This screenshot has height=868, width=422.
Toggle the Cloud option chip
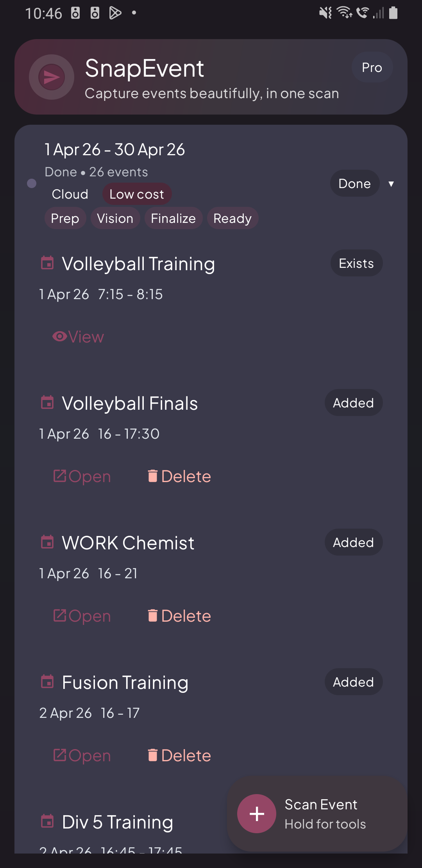(x=70, y=194)
